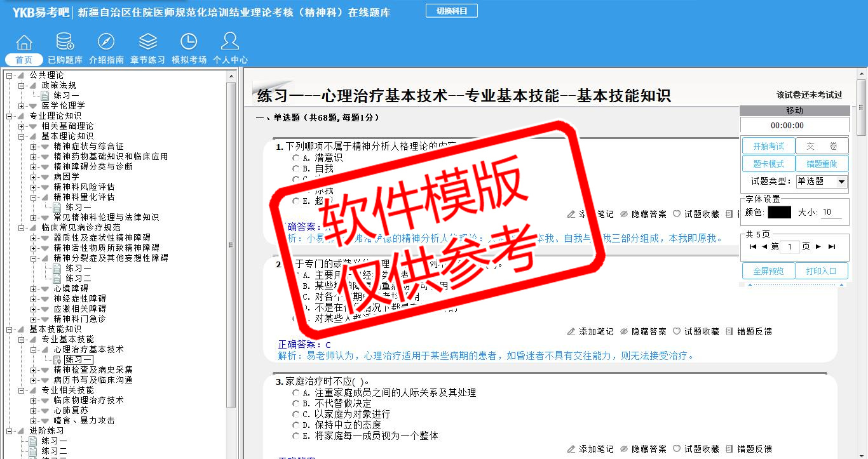Go to next page arrow in pager
Image resolution: width=868 pixels, height=459 pixels.
click(818, 246)
